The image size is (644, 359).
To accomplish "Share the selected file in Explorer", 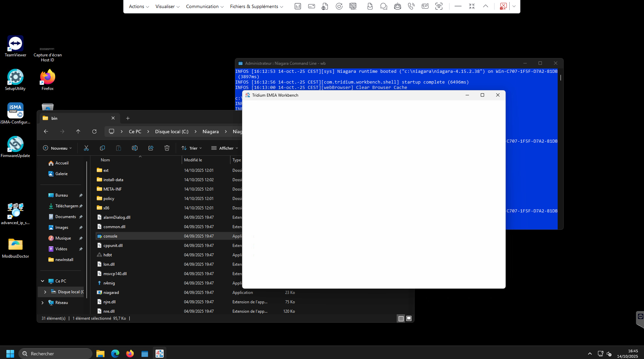I will [151, 148].
